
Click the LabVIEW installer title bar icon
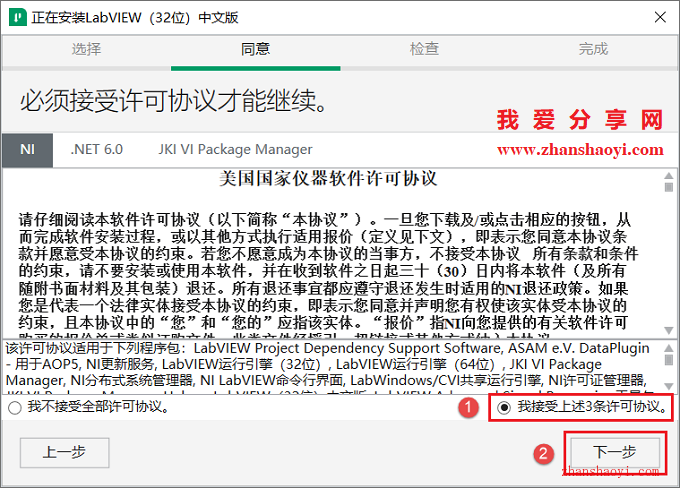(18, 17)
